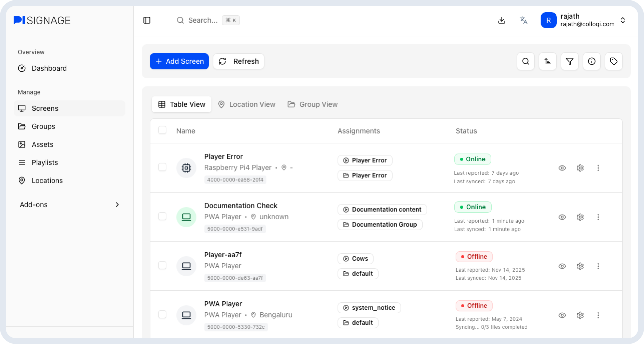This screenshot has width=644, height=344.
Task: Toggle the select-all header checkbox
Action: pyautogui.click(x=162, y=130)
